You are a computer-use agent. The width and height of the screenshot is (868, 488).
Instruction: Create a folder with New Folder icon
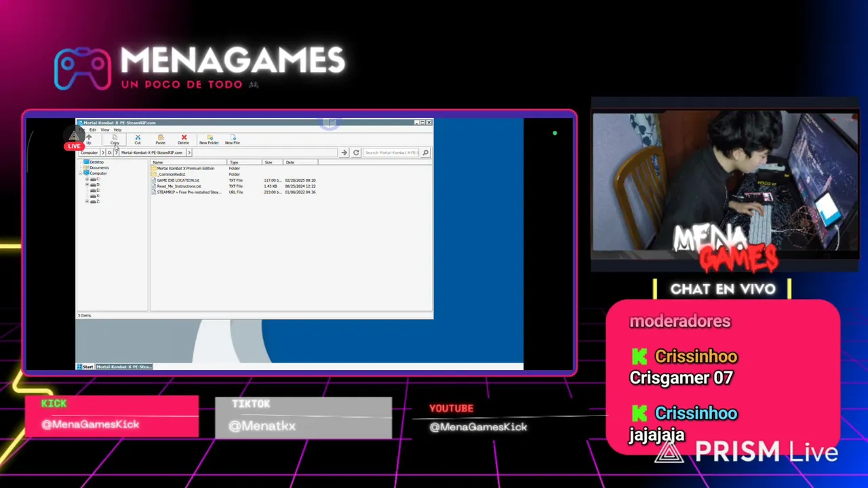coord(210,137)
